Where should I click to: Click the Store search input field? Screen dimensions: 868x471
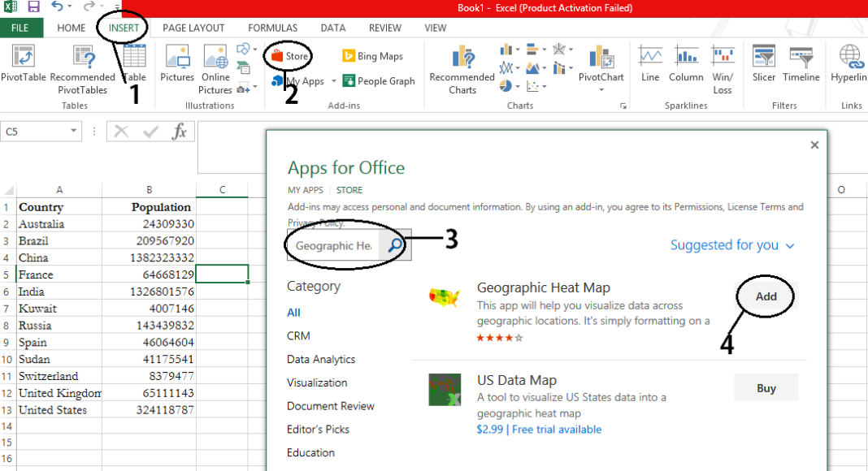pos(333,246)
